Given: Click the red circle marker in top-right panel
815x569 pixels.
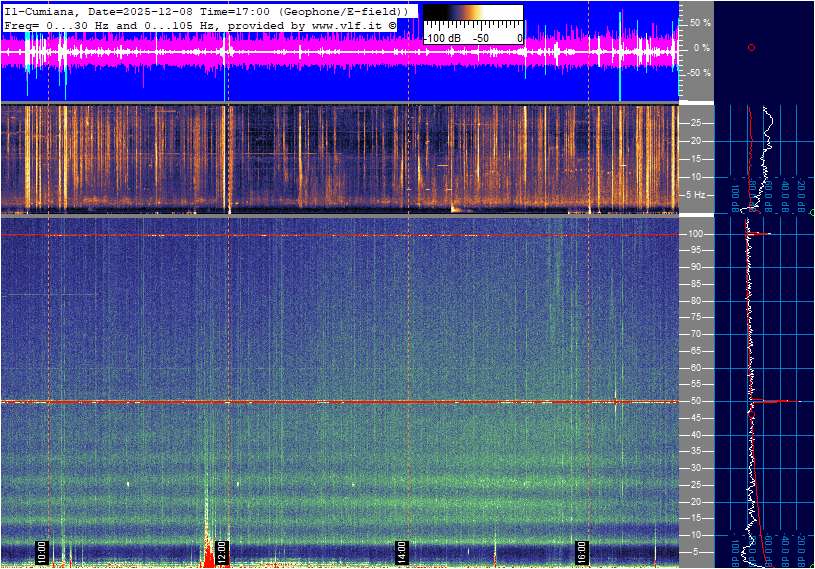Looking at the screenshot, I should (x=751, y=47).
